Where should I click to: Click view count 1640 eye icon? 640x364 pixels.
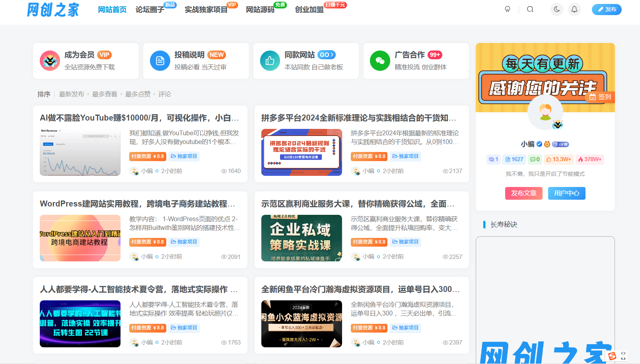224,171
